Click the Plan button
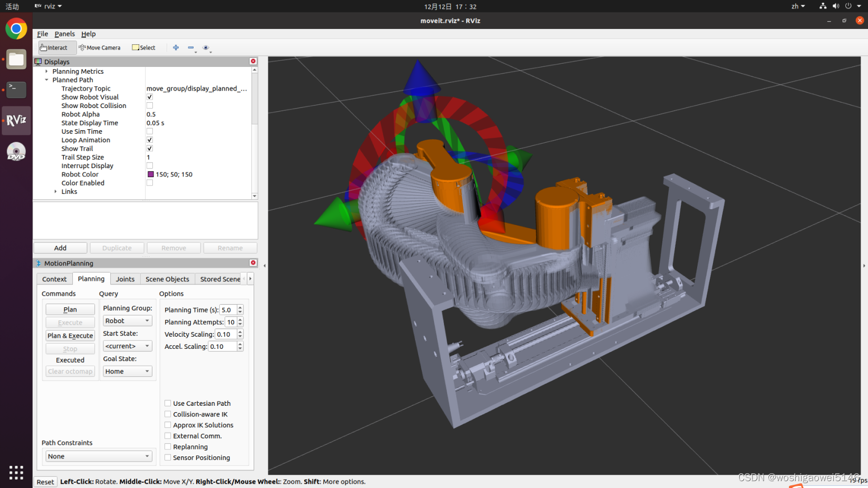This screenshot has width=868, height=488. (x=70, y=309)
